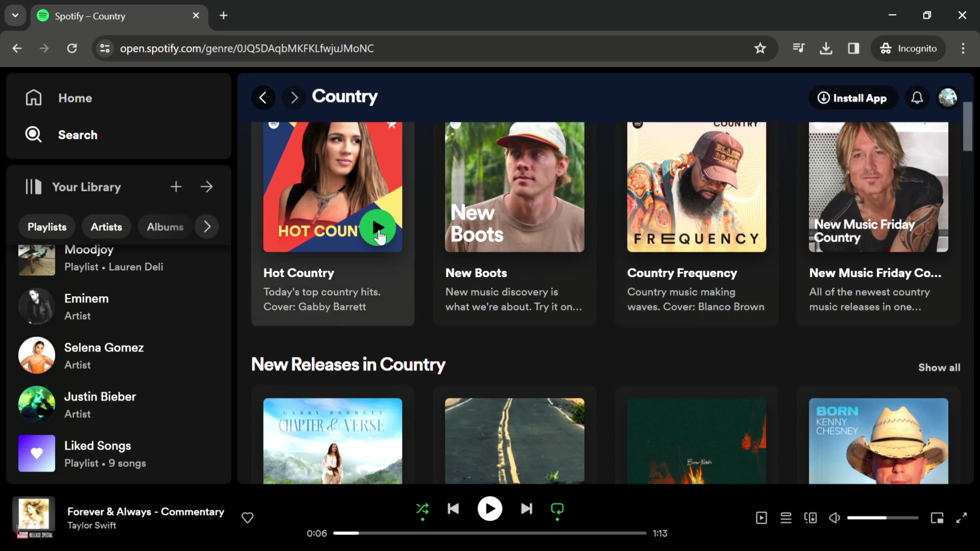Connect to a device

pos(810,518)
